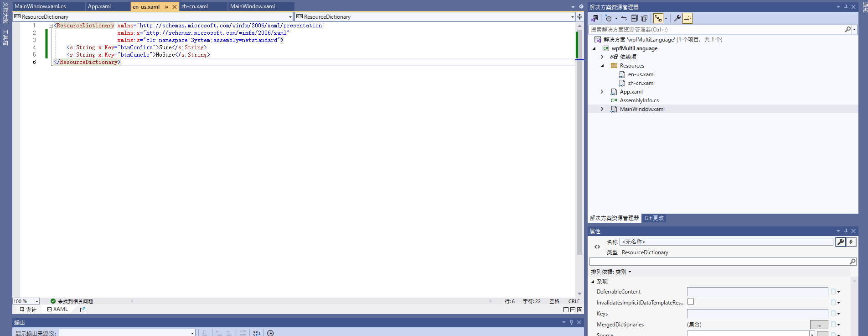Click the Keys property value field

coord(757,314)
